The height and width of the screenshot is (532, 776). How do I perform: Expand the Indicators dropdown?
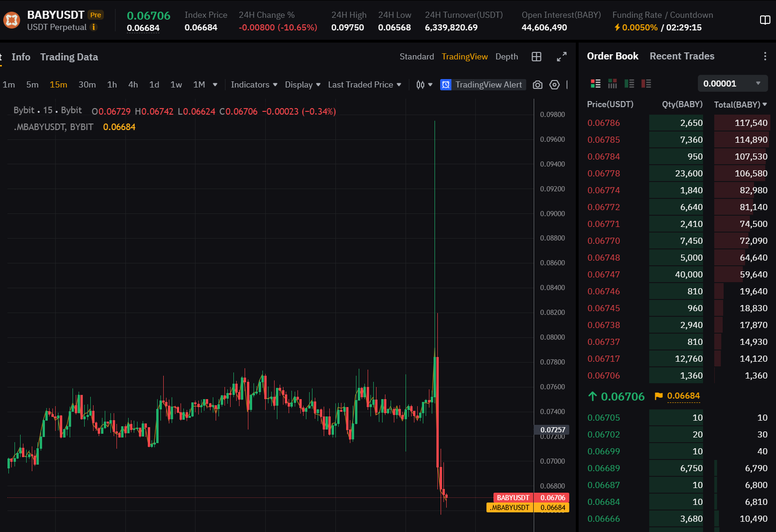254,85
